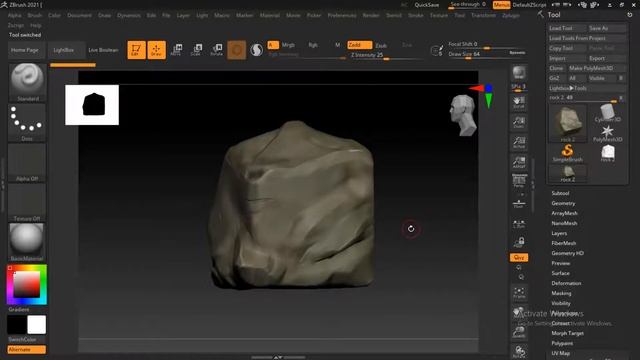The width and height of the screenshot is (640, 360).
Task: Click the orange sculptris pro circle icon
Action: [x=237, y=50]
